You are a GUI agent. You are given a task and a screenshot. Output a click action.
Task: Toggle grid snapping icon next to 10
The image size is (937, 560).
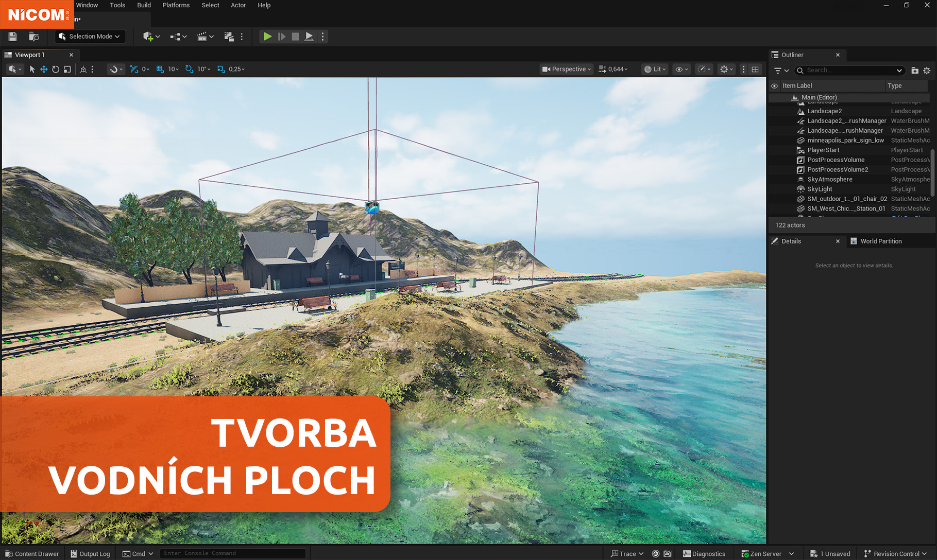[x=160, y=69]
